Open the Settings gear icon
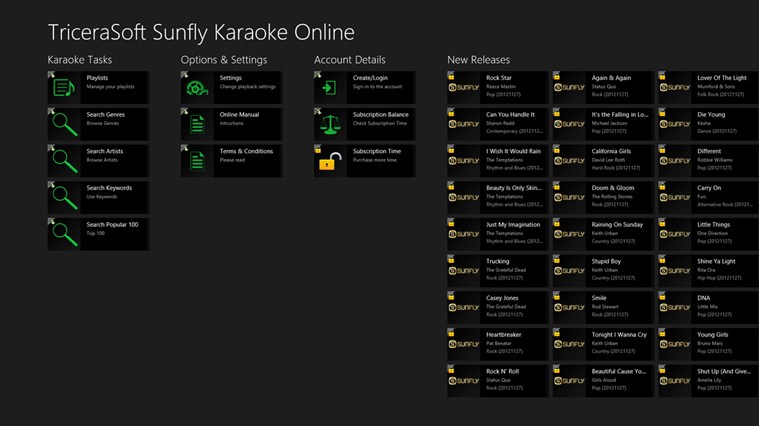759x426 pixels. 197,88
